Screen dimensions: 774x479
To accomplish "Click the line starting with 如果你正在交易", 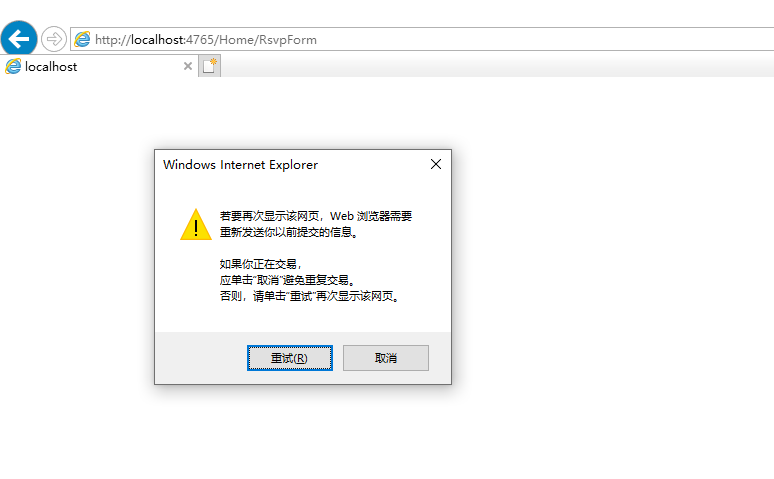I will [x=261, y=264].
